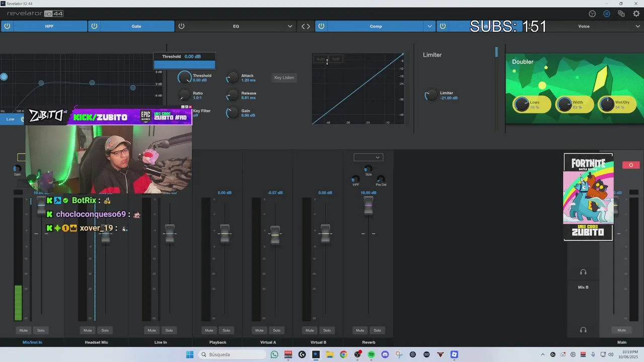Toggle the EQ power button
Screen dimensions: 644x362
pyautogui.click(x=182, y=26)
